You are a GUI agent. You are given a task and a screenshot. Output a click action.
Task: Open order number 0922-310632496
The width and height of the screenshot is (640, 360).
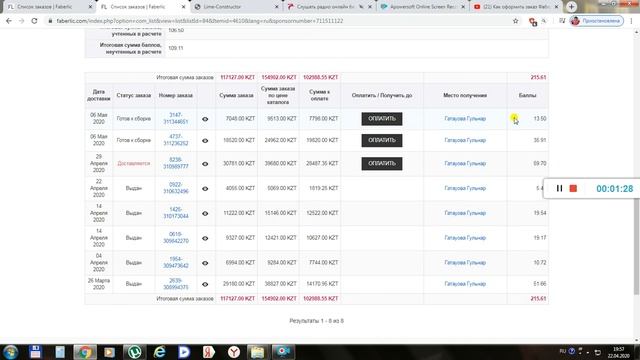(x=176, y=188)
